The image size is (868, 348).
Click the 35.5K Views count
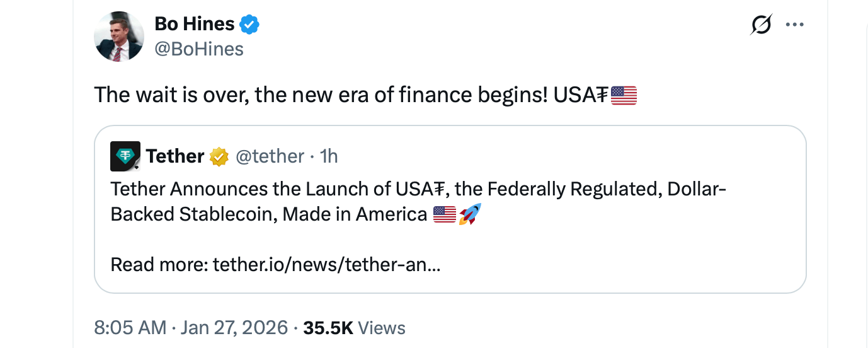pyautogui.click(x=354, y=328)
